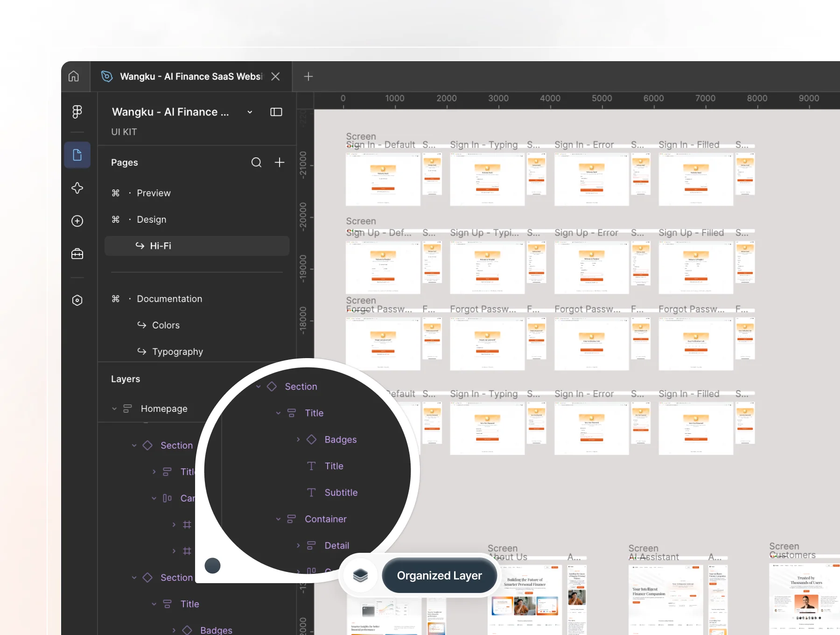This screenshot has height=635, width=840.
Task: Click the Organized Layer button
Action: [439, 576]
